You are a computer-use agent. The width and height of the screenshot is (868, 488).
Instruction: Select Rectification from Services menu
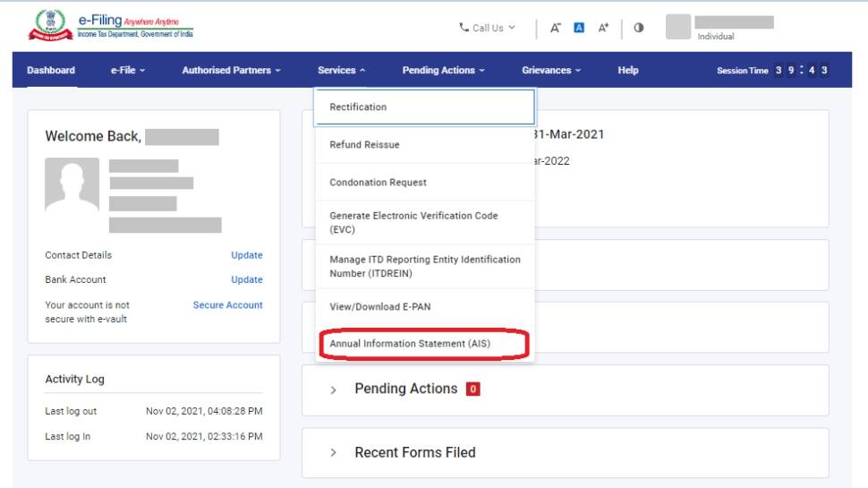424,107
